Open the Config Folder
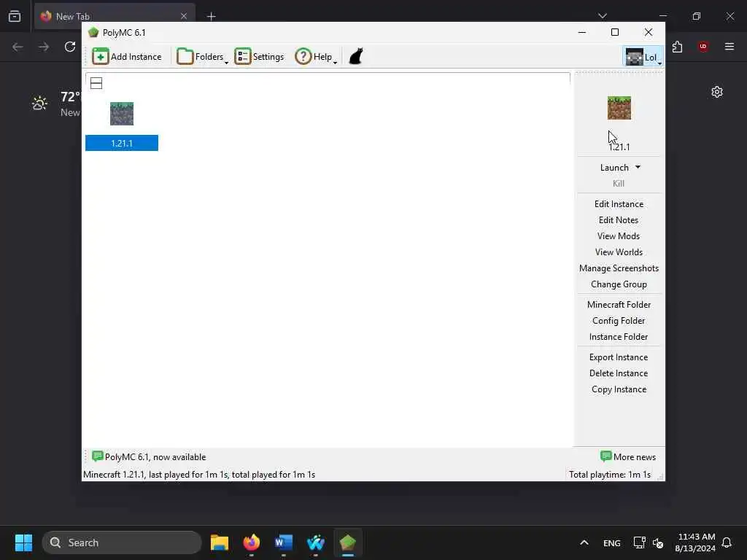Image resolution: width=747 pixels, height=560 pixels. [619, 321]
